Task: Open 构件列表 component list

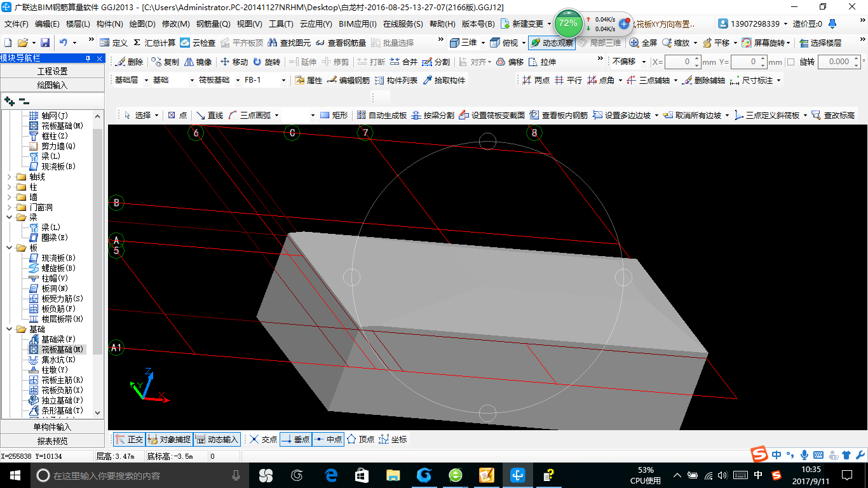Action: (x=397, y=81)
